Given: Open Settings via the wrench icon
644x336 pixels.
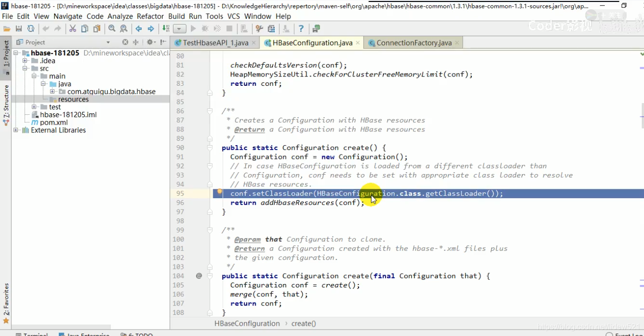Looking at the screenshot, I should pos(259,29).
